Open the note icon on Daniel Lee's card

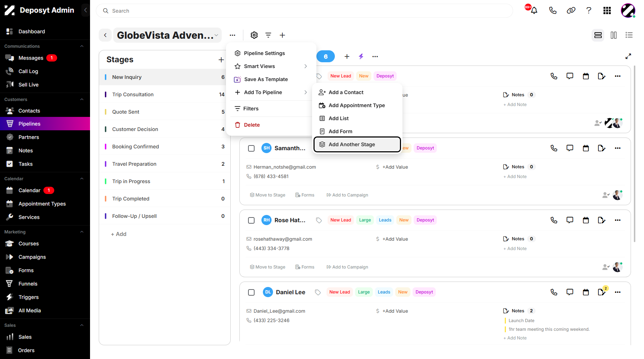click(602, 292)
